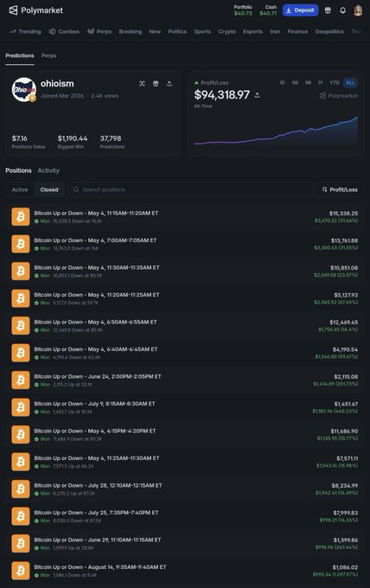Show Closed positions
Screen dimensions: 370x588
[49, 189]
